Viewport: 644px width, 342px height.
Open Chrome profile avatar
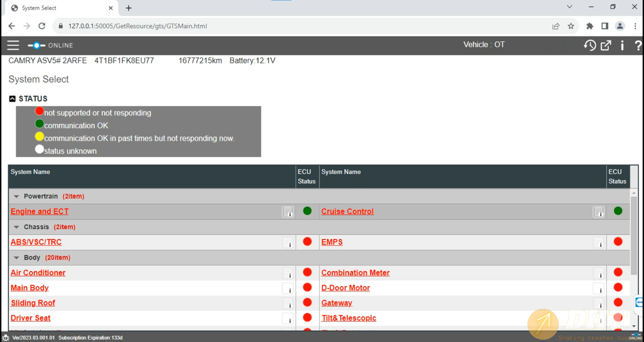[620, 26]
